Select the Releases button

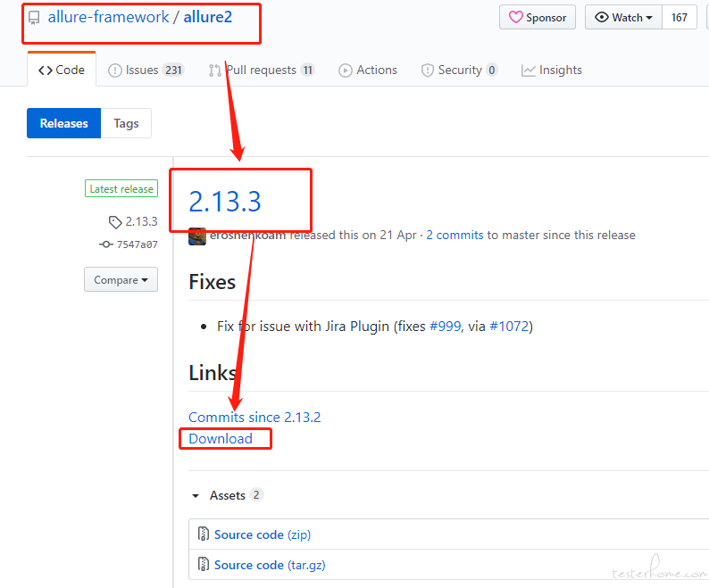(x=63, y=123)
